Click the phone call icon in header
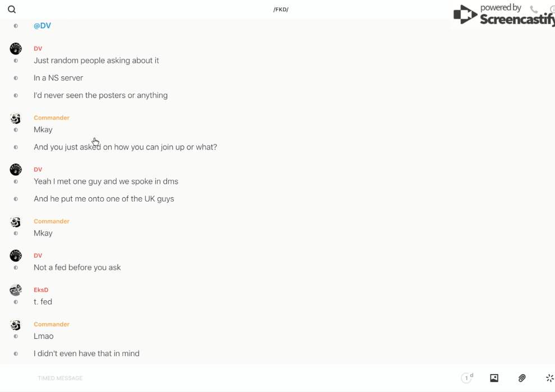Viewport: 555px width, 392px height. 534,9
